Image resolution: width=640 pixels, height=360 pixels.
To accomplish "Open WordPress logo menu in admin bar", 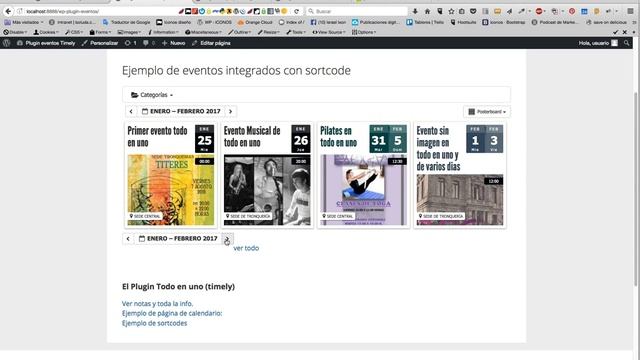I will (x=7, y=43).
